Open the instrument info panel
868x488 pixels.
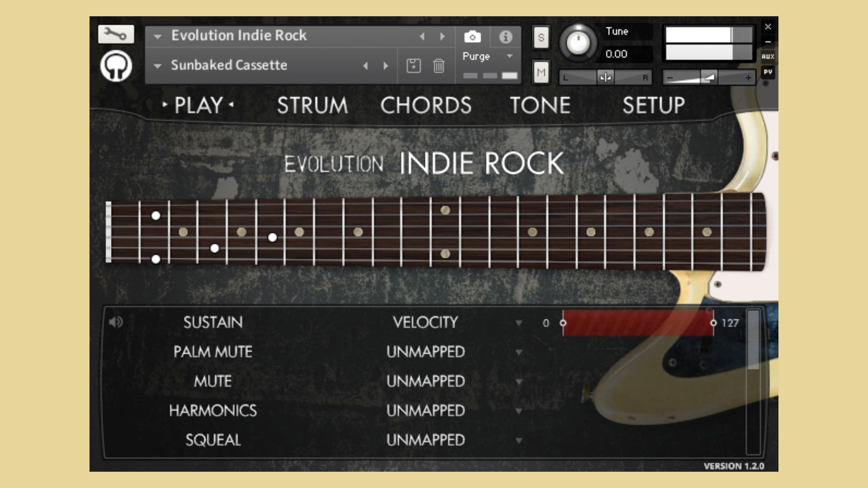pyautogui.click(x=505, y=36)
